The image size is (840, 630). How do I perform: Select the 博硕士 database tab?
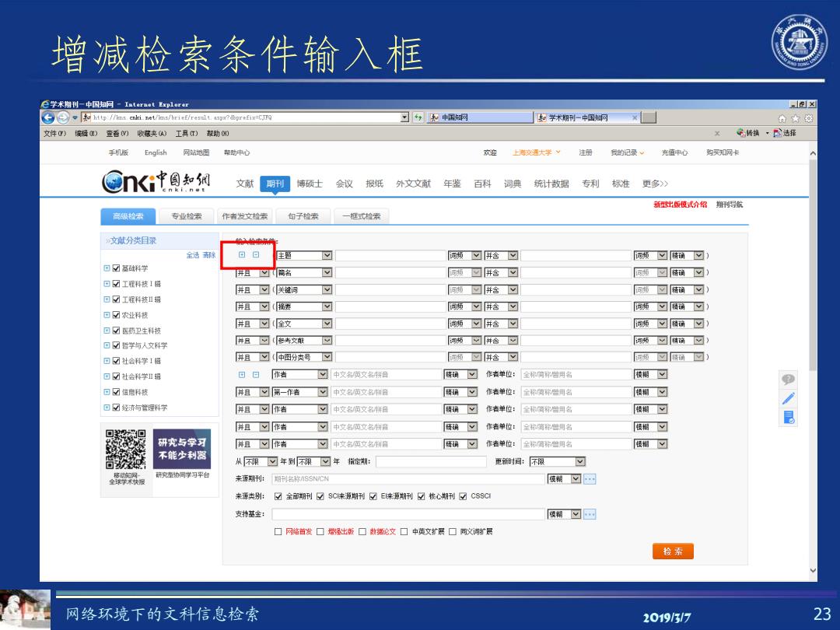click(x=310, y=184)
